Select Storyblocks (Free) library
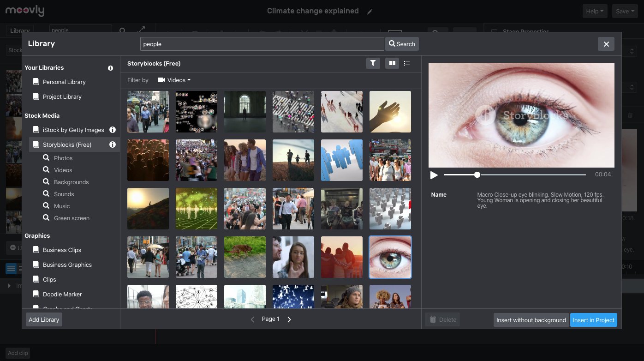644x361 pixels. [67, 144]
